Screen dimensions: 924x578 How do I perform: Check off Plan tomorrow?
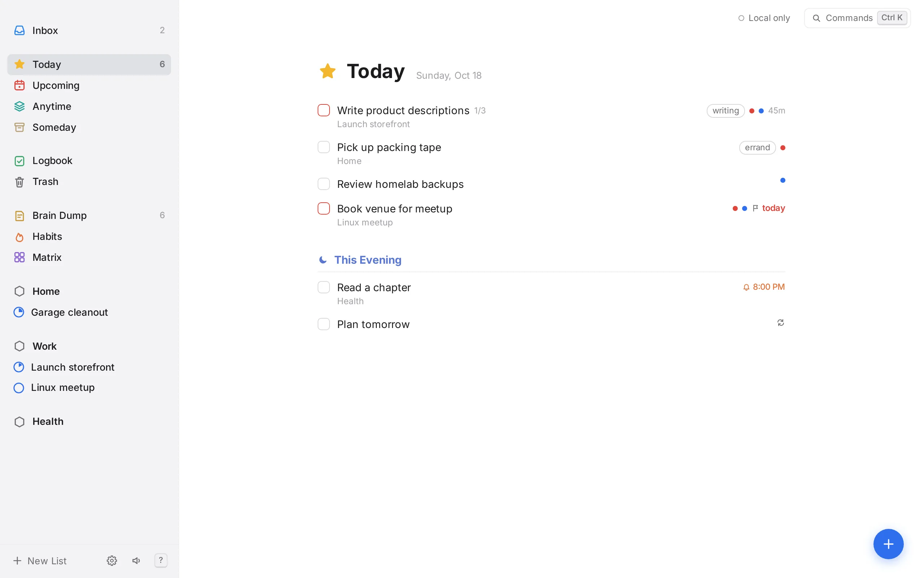click(x=323, y=324)
